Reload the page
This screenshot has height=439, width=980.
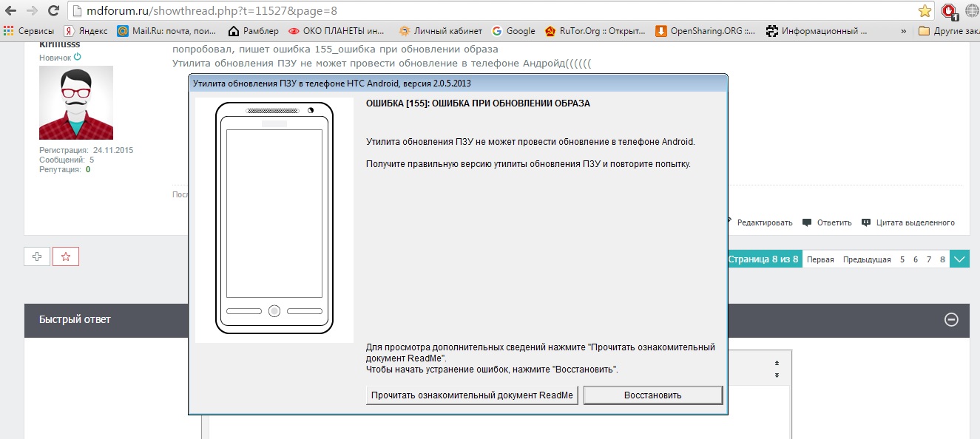[53, 11]
